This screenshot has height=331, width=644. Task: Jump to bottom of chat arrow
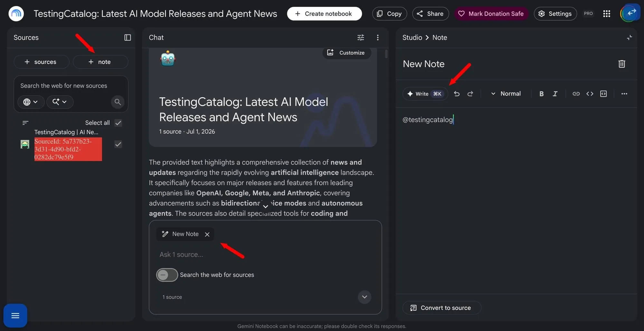[265, 206]
